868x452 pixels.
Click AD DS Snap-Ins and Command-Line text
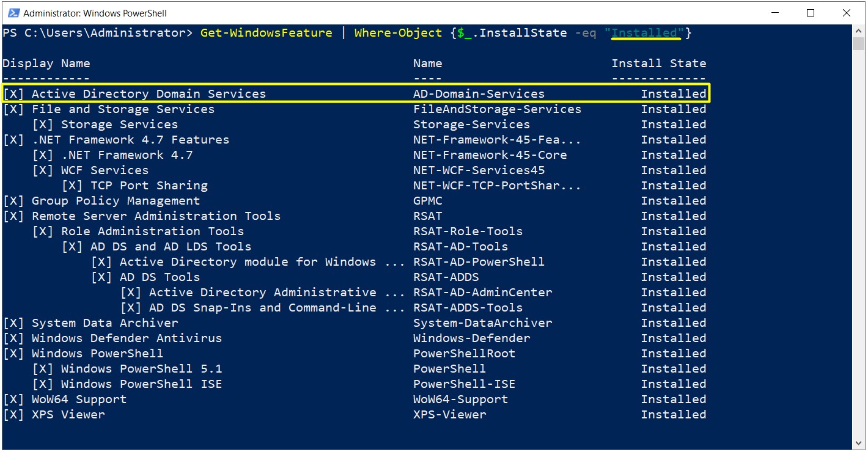point(263,308)
